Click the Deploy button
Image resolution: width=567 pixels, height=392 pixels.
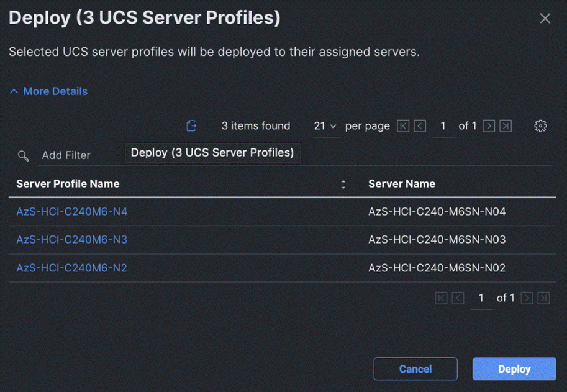click(x=514, y=368)
